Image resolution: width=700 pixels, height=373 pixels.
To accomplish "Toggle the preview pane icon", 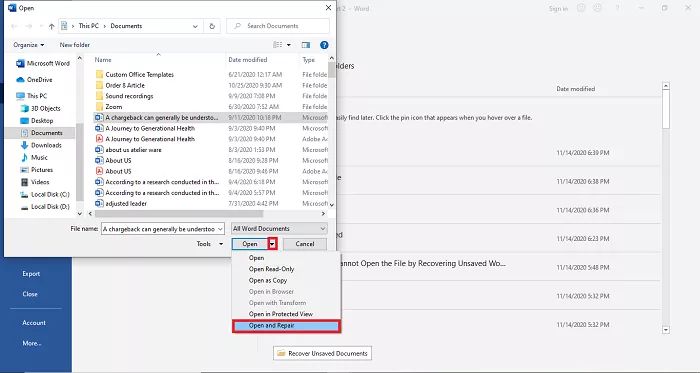I will (306, 45).
